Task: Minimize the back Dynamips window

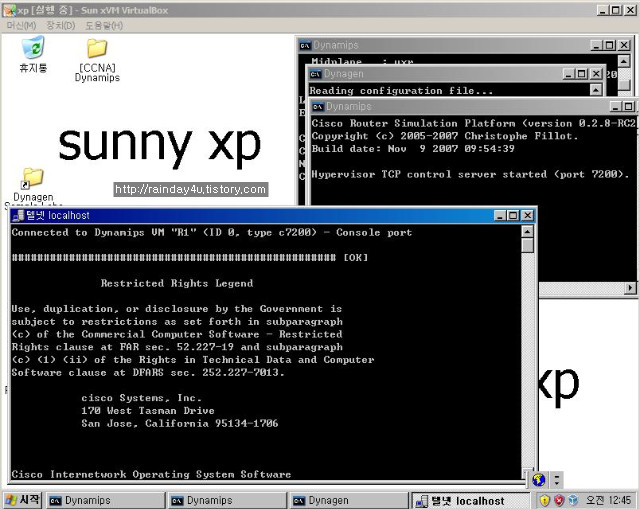Action: (x=596, y=45)
